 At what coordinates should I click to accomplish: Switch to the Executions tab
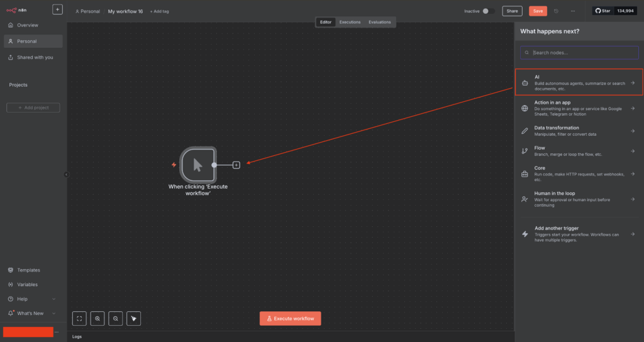[350, 22]
